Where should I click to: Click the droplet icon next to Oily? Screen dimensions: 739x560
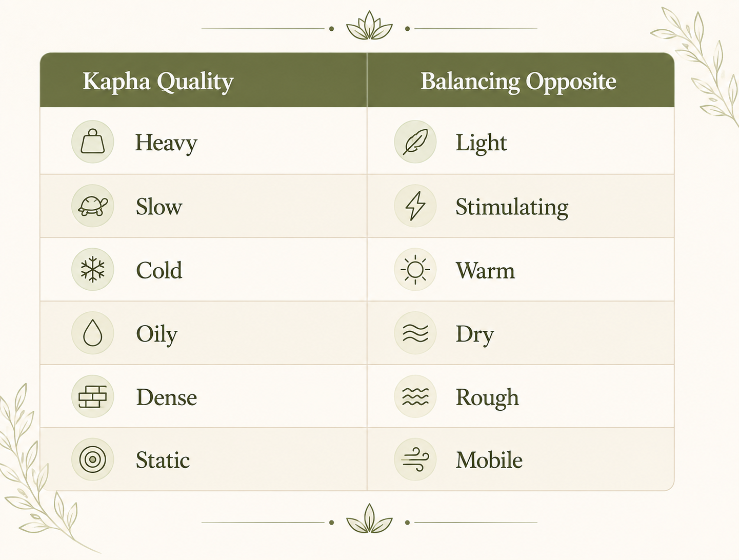pyautogui.click(x=92, y=333)
